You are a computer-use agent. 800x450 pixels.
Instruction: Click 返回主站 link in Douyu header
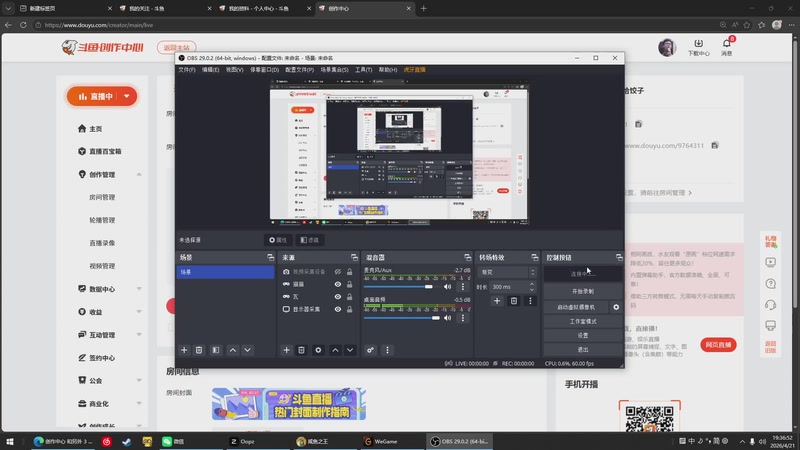177,47
